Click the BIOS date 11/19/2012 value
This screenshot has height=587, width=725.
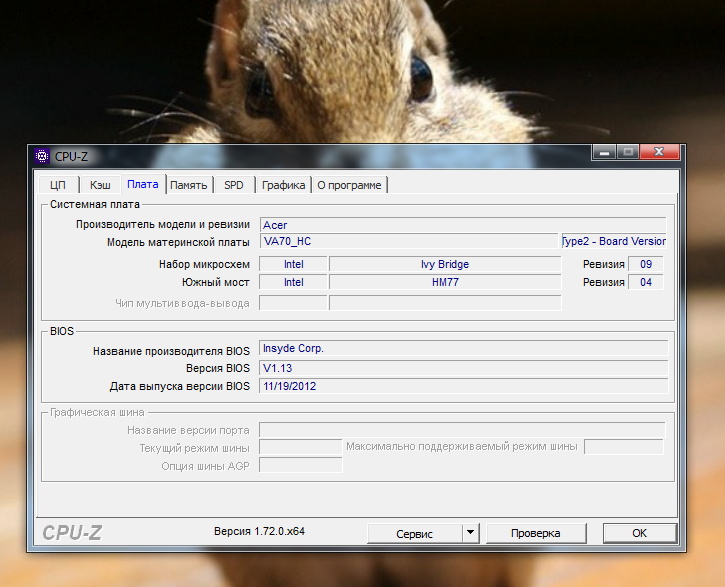pyautogui.click(x=463, y=386)
